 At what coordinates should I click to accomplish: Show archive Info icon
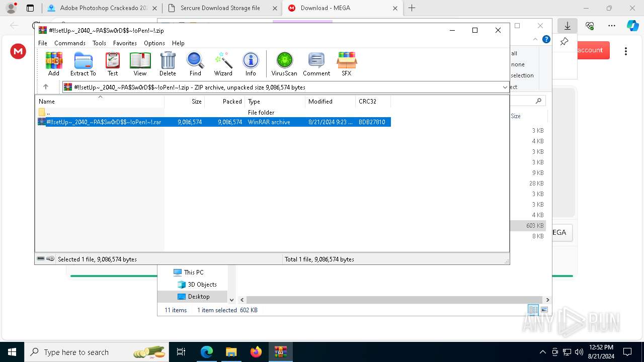[x=251, y=64]
